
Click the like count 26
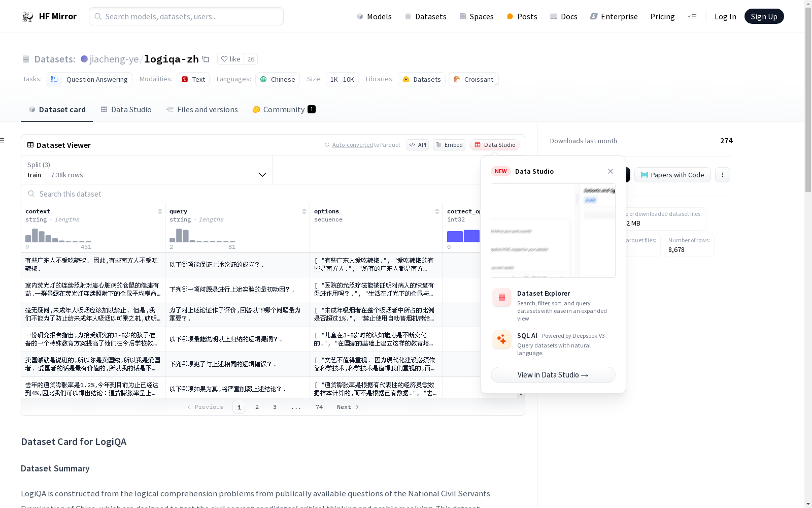(251, 59)
